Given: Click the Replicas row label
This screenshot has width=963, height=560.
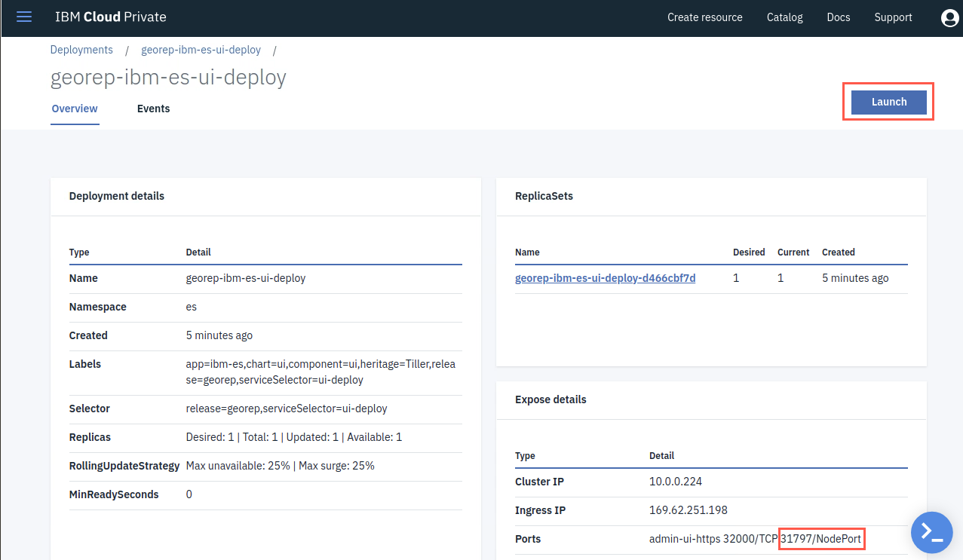Looking at the screenshot, I should point(90,437).
